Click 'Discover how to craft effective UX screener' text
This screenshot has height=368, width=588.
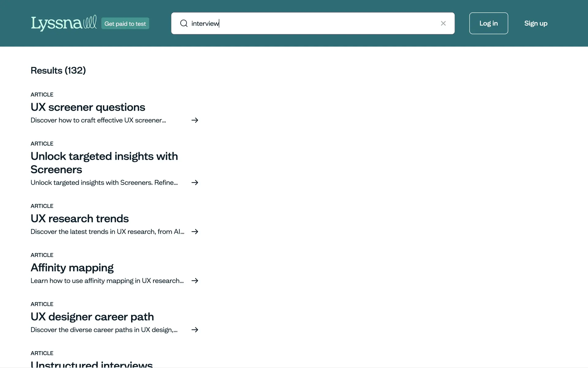[x=98, y=120]
